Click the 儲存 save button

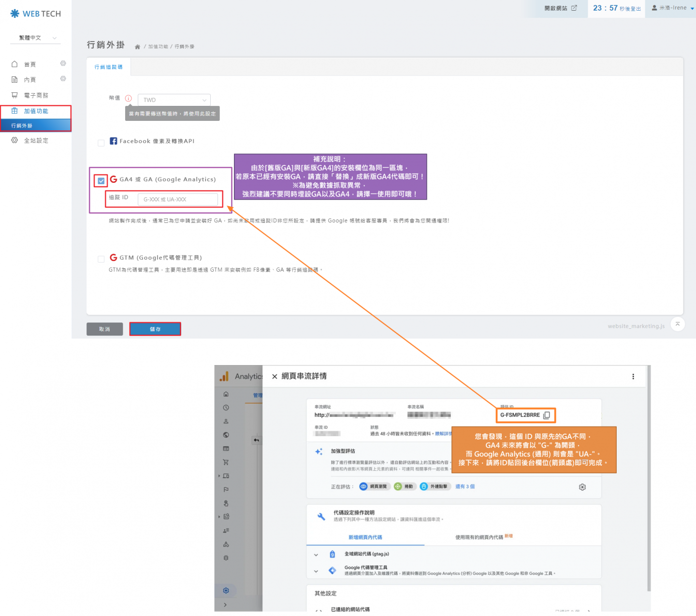[155, 329]
